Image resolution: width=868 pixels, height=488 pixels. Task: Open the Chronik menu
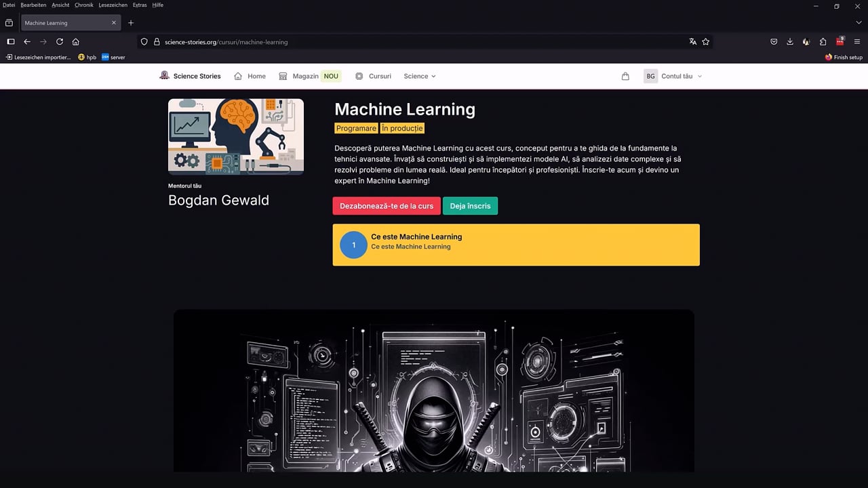[84, 5]
